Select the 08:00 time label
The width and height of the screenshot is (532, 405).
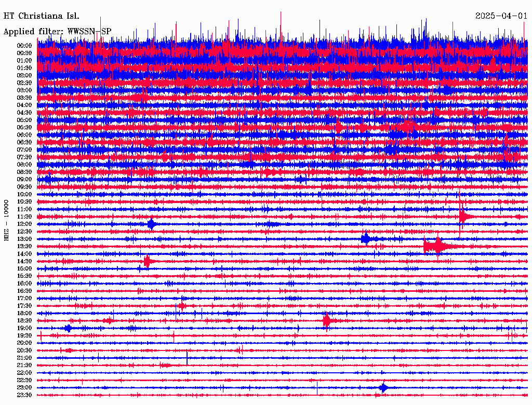point(24,165)
